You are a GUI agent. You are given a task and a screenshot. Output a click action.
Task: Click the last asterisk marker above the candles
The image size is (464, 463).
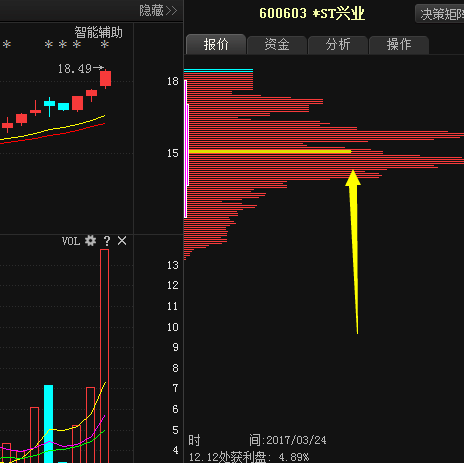105,44
